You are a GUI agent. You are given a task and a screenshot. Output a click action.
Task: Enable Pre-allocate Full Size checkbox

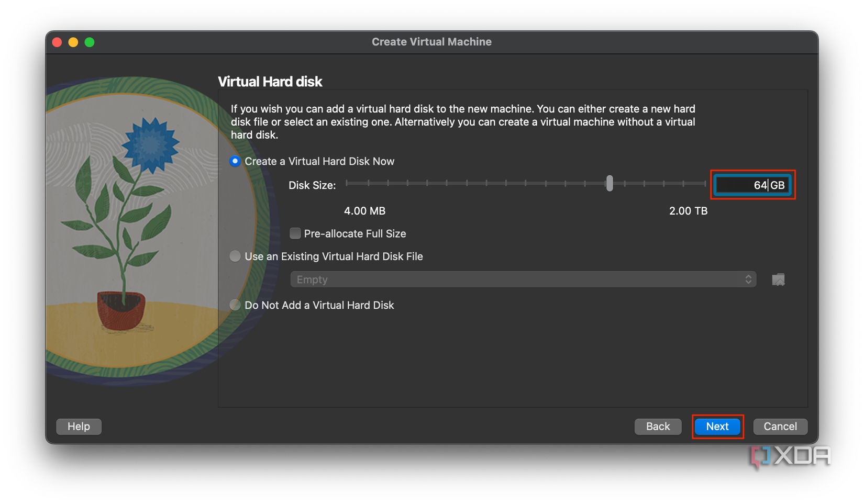tap(295, 233)
